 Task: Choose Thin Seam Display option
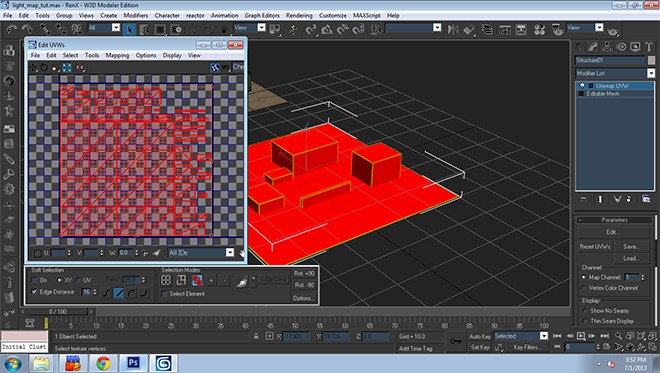click(x=585, y=321)
